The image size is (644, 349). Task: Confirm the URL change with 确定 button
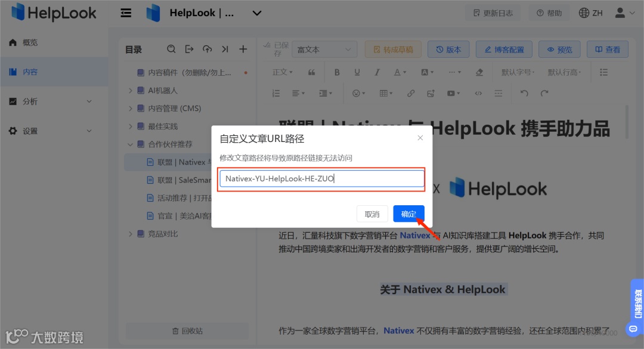(408, 214)
